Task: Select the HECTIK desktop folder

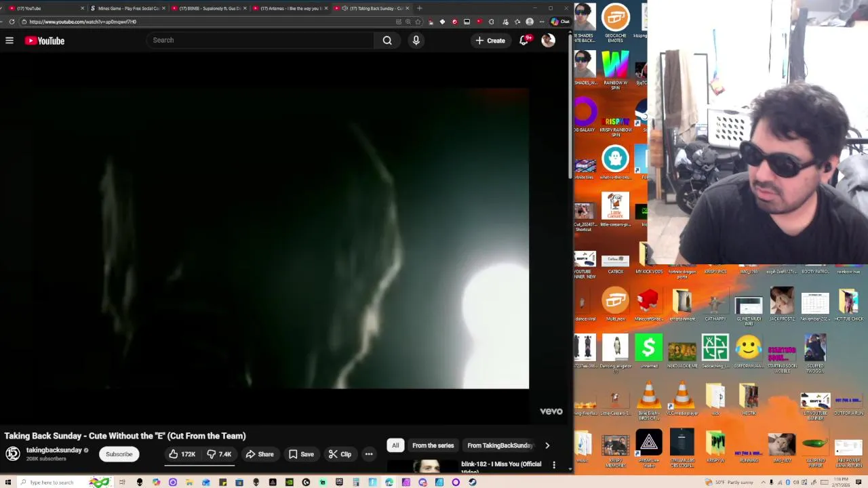Action: pyautogui.click(x=749, y=399)
